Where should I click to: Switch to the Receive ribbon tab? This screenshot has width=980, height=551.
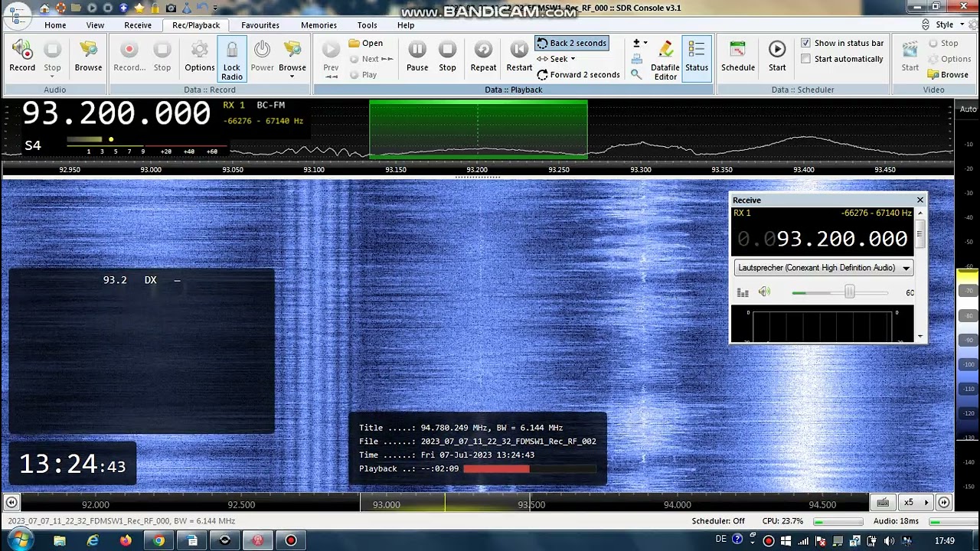coord(138,25)
